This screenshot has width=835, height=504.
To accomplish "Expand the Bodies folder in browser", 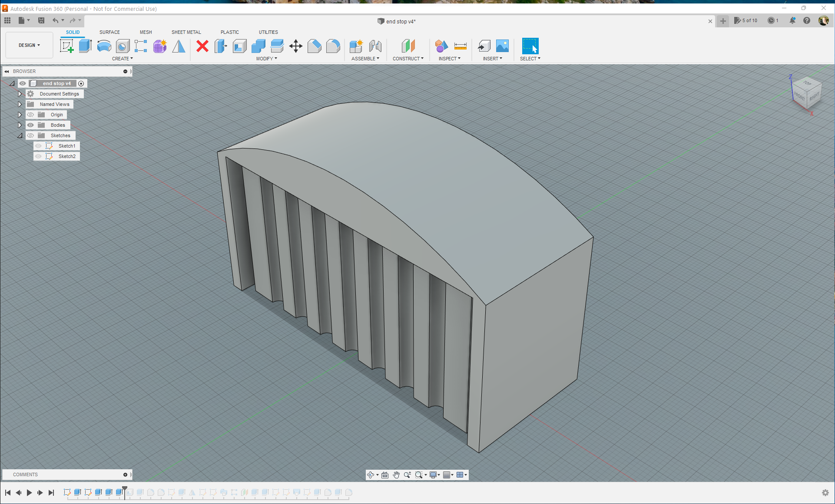I will [x=20, y=125].
